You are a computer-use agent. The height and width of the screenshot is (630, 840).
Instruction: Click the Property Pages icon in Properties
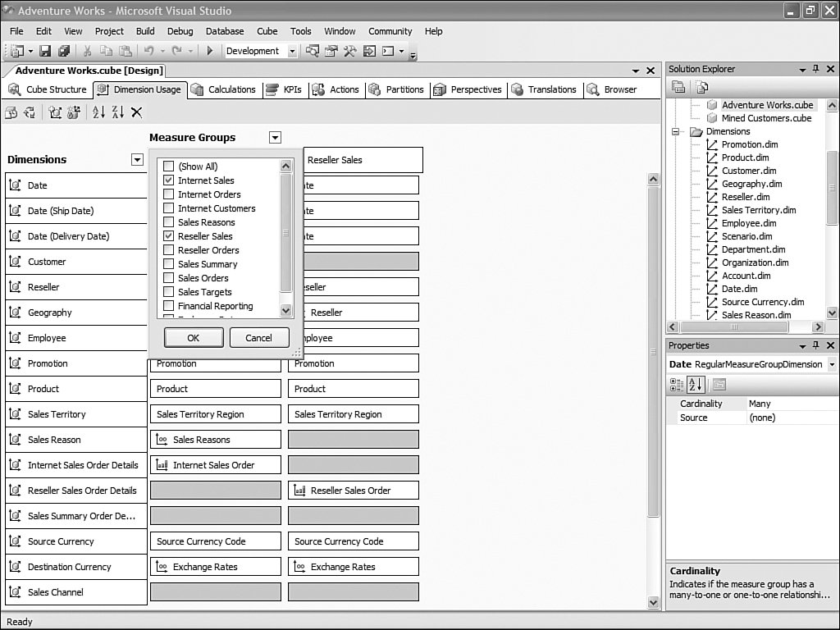pyautogui.click(x=719, y=385)
